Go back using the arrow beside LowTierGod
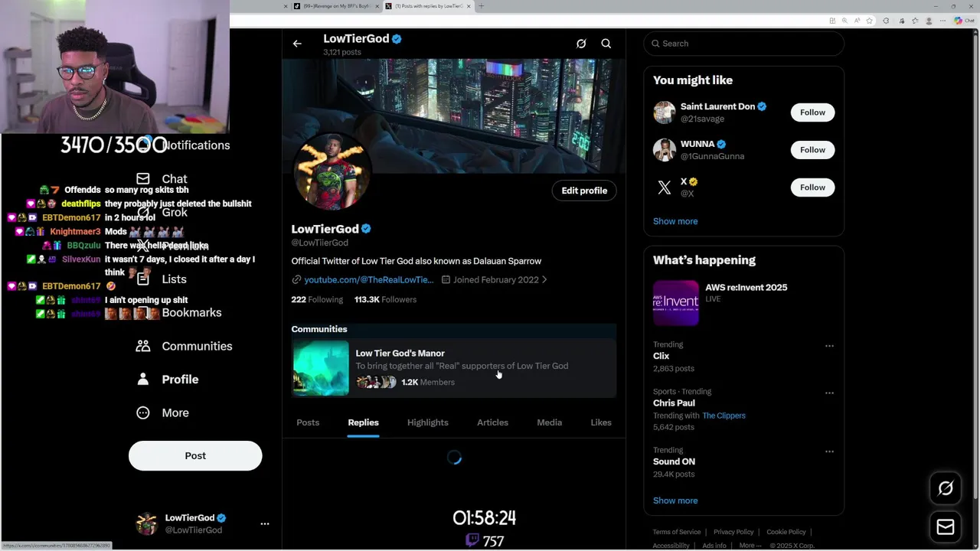Screen dimensions: 980x551 [x=297, y=44]
